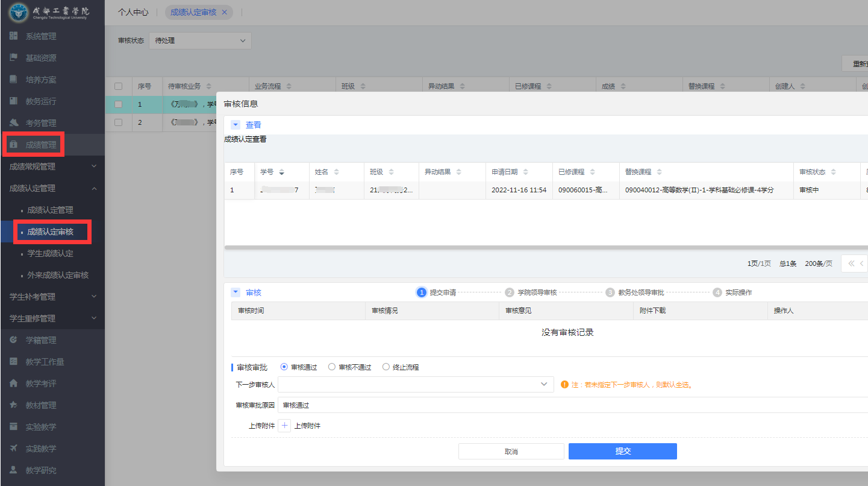Click step 4 实际操作
Screen dimensions: 868x486
(x=732, y=292)
